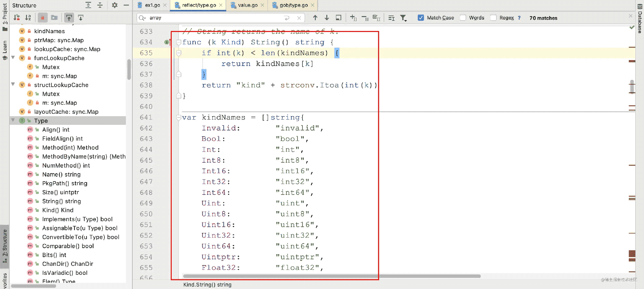Enable the Regex search checkbox
Image resolution: width=644 pixels, height=289 pixels.
tap(493, 18)
